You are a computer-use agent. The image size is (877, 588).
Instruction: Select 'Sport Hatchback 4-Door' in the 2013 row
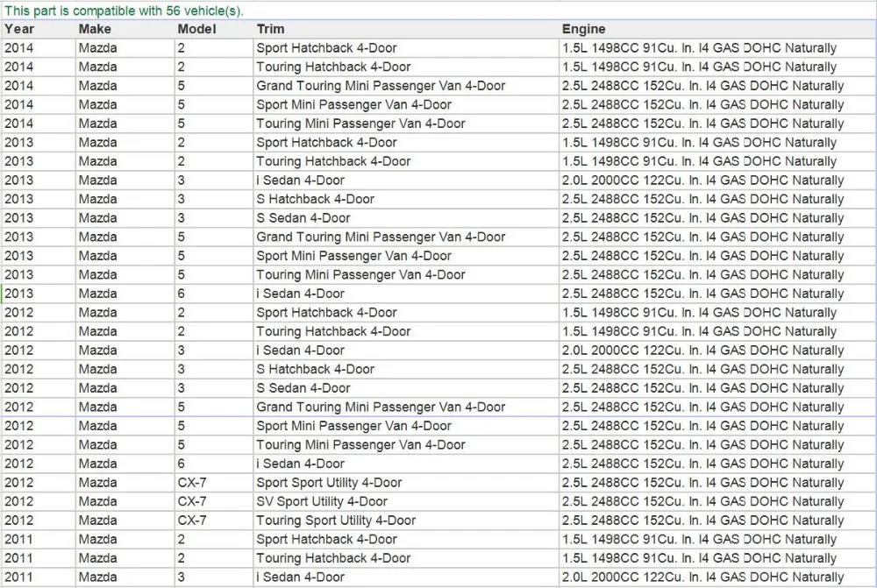(x=326, y=143)
